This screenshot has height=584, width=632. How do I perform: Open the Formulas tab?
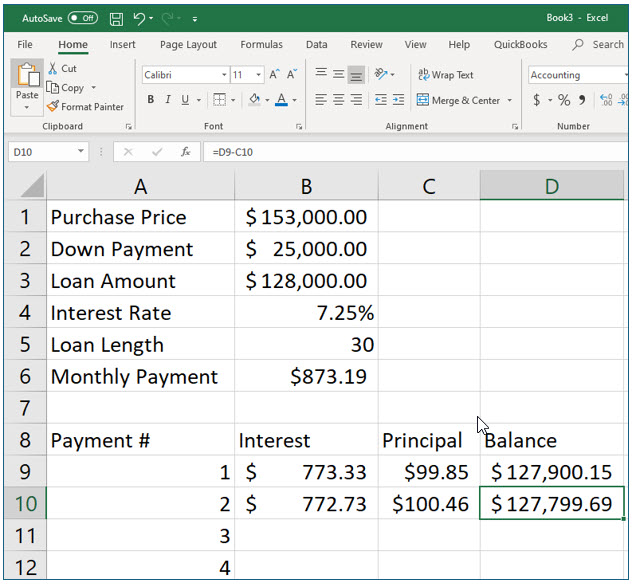262,44
